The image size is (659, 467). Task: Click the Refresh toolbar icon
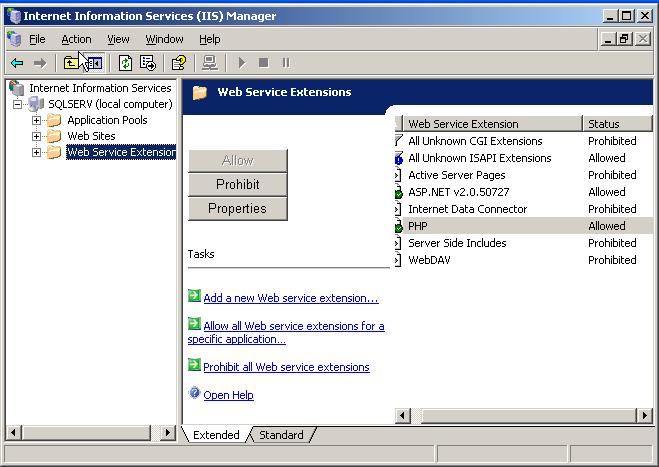[125, 63]
